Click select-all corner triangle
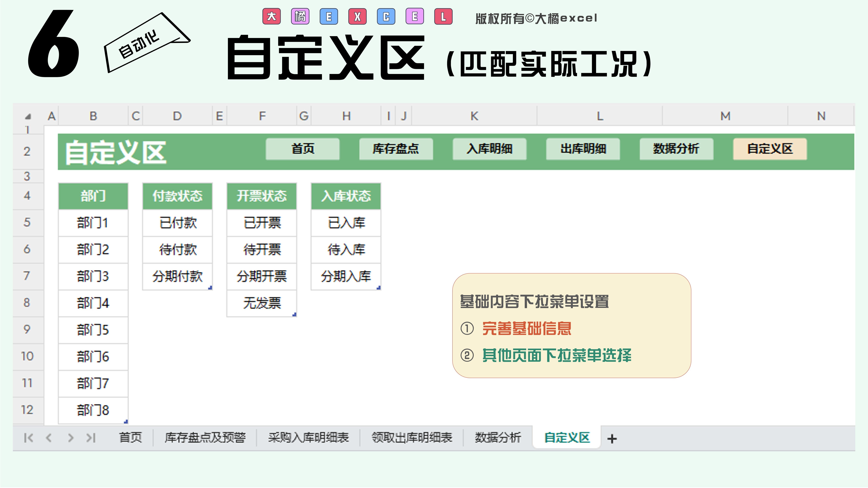Screen dimensions: 868x488 [28, 117]
